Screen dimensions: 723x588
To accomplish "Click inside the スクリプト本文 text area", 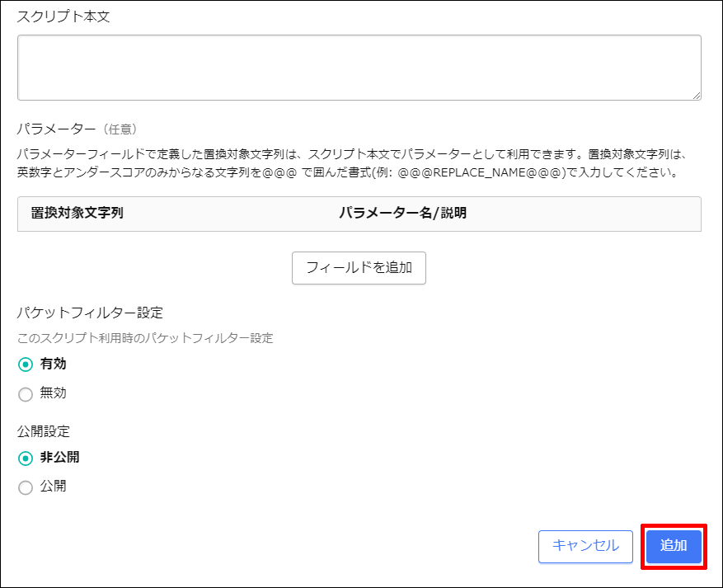I will pos(359,68).
